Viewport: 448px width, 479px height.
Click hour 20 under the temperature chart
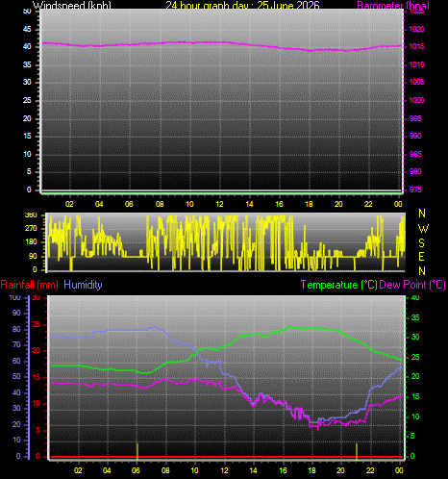tap(340, 470)
